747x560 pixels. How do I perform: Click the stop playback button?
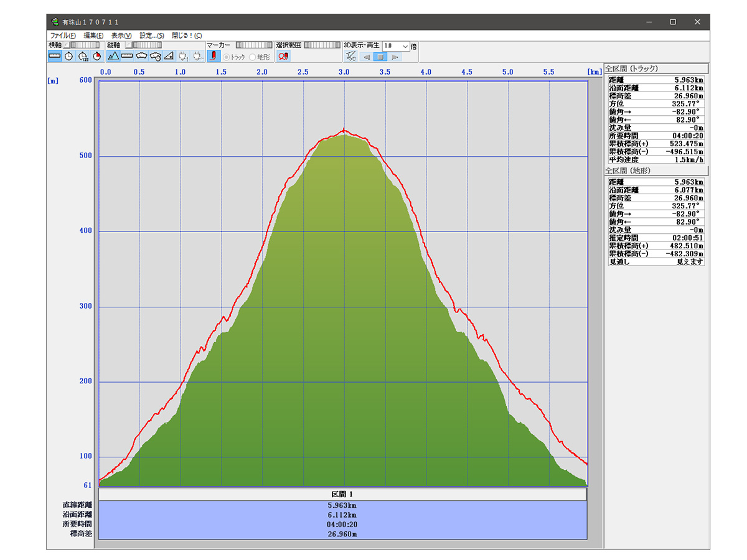(x=381, y=57)
